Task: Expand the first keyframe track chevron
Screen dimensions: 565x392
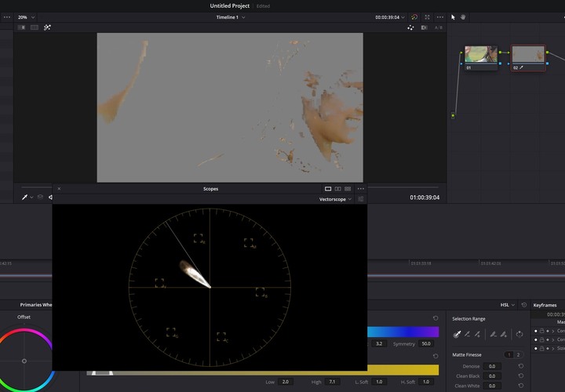Action: tap(553, 331)
